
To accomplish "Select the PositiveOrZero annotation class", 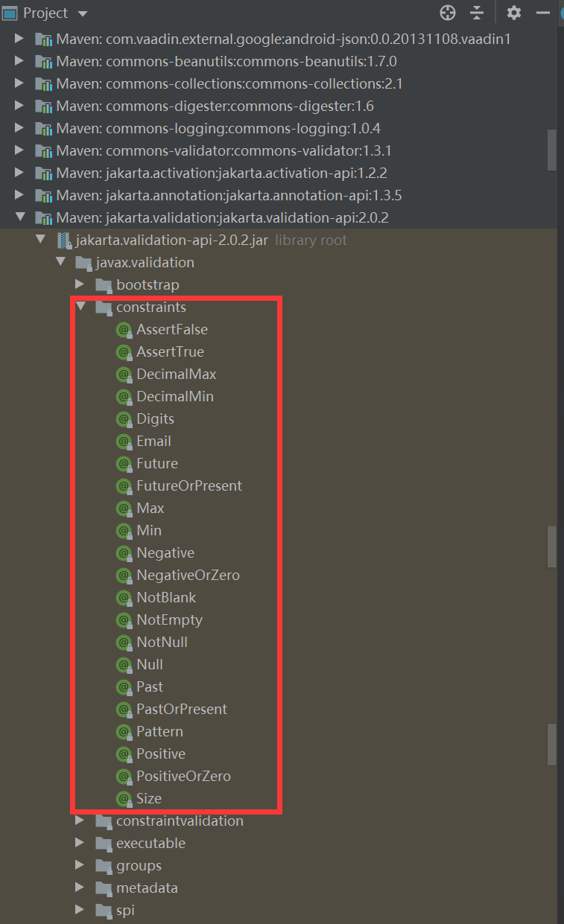I will coord(183,776).
